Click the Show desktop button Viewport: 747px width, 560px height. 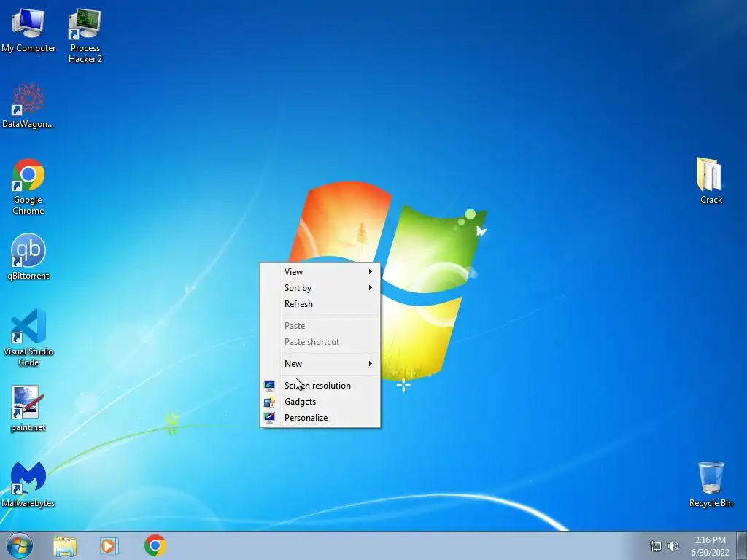tap(741, 545)
